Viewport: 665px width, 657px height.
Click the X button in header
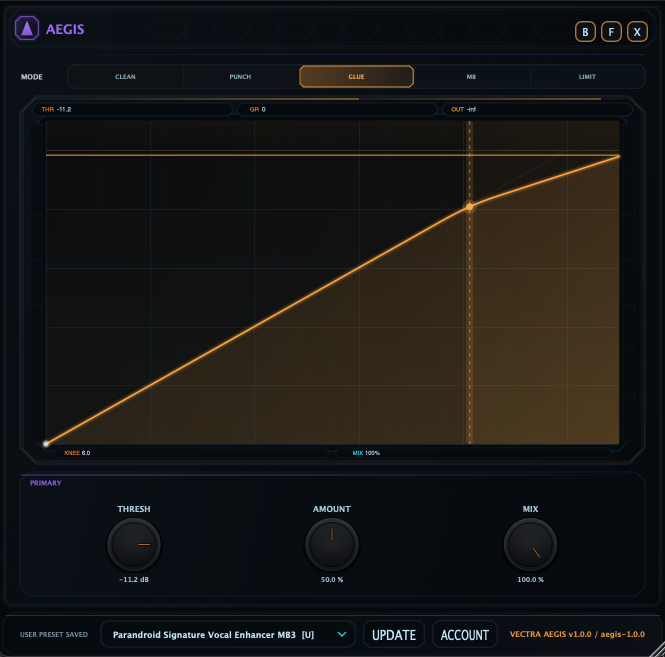[x=637, y=32]
